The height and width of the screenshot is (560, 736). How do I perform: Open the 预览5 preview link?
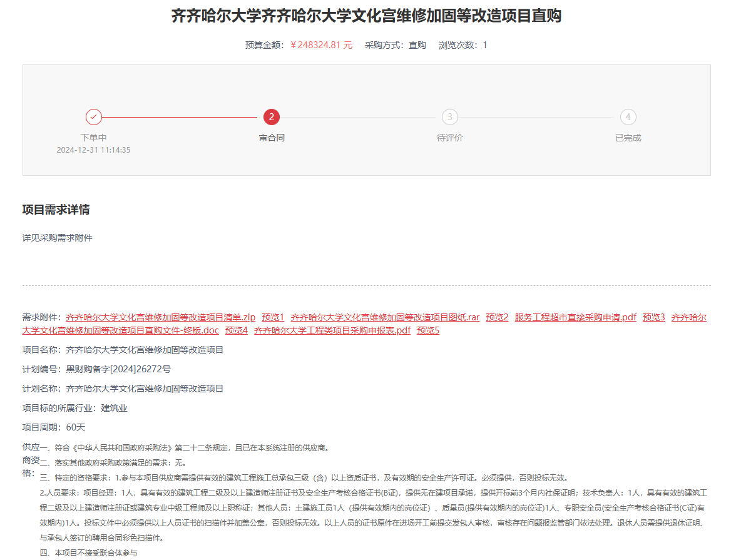pos(428,330)
